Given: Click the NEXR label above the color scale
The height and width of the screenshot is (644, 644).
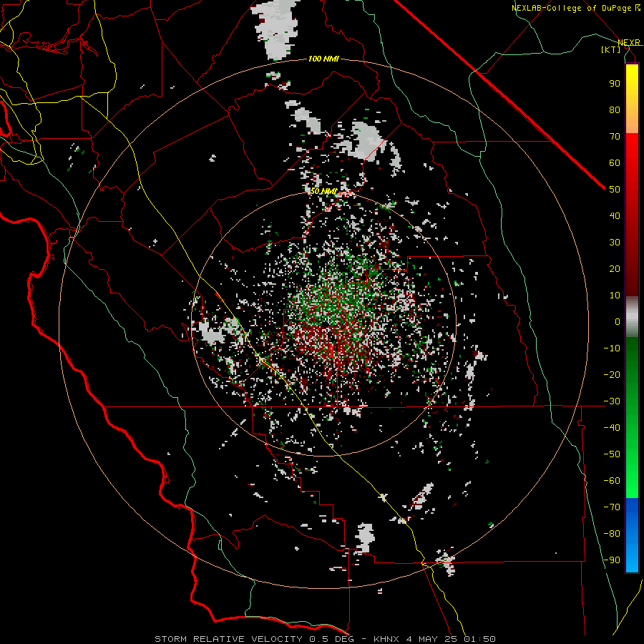Looking at the screenshot, I should tap(629, 42).
